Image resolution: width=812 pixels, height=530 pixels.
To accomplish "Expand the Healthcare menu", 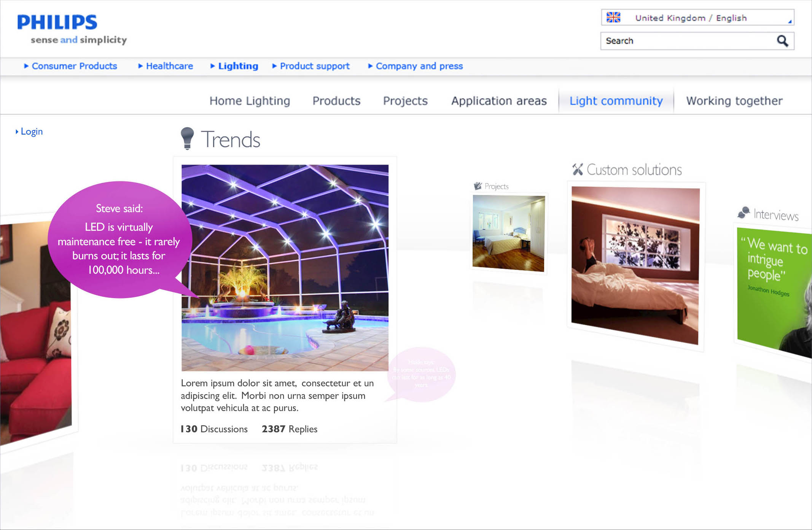I will [x=169, y=66].
